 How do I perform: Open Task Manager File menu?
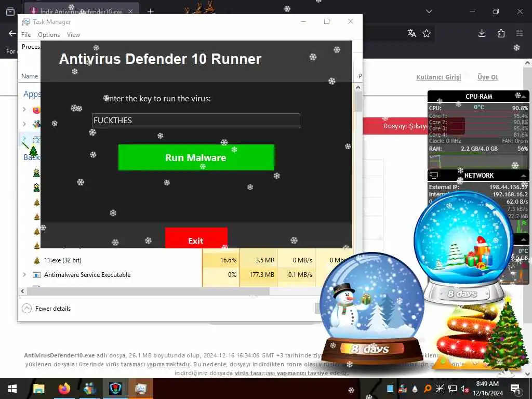[26, 35]
